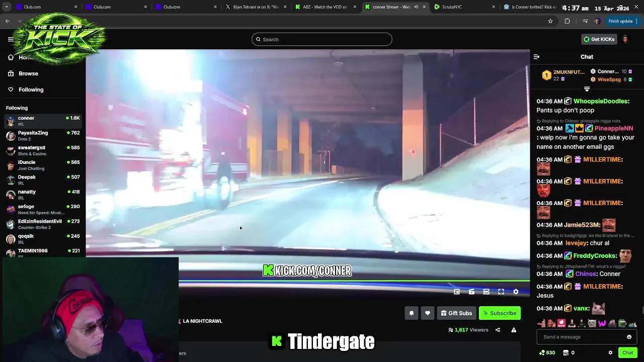The image size is (644, 362).
Task: Toggle theater mode on the video player
Action: [x=486, y=292]
